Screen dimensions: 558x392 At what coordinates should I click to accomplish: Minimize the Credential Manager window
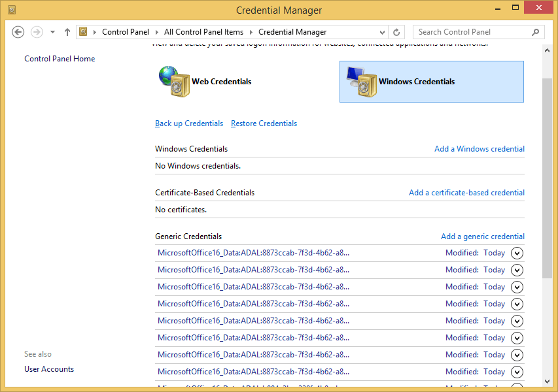click(498, 8)
